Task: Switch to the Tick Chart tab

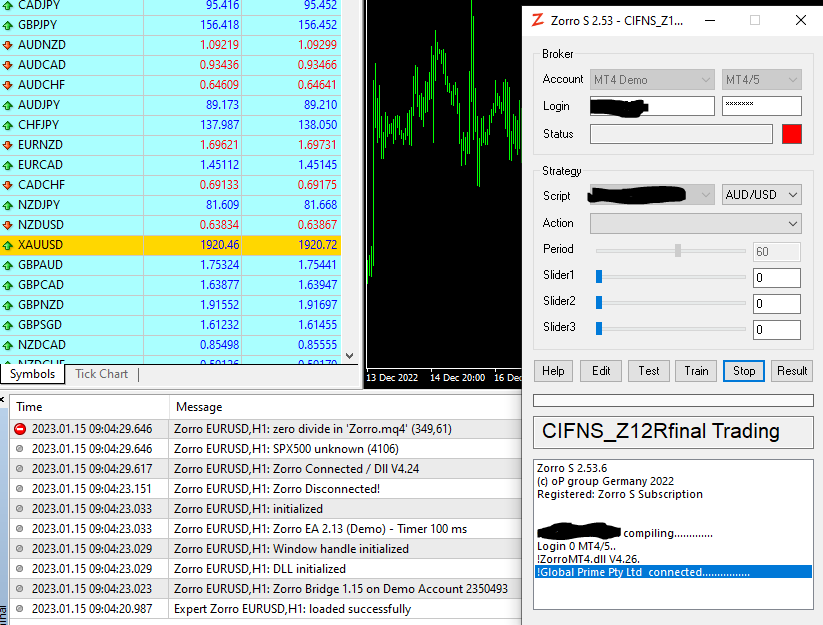Action: click(x=101, y=374)
